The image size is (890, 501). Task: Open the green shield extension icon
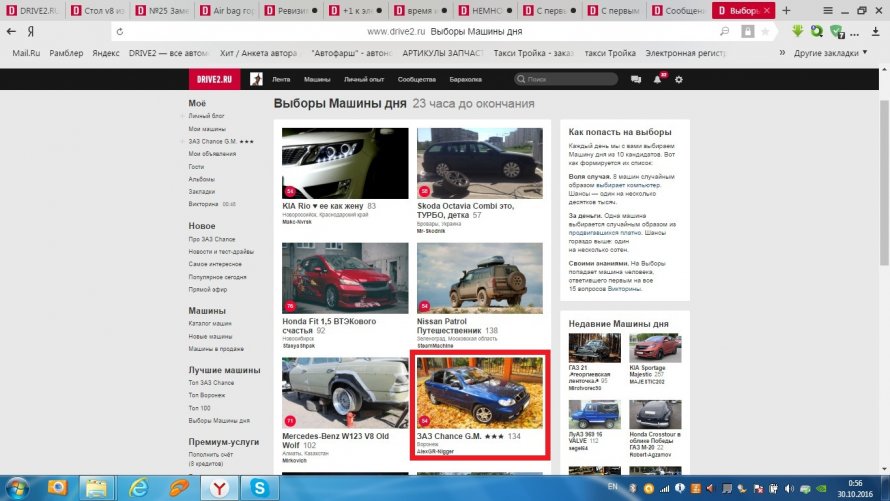[837, 32]
